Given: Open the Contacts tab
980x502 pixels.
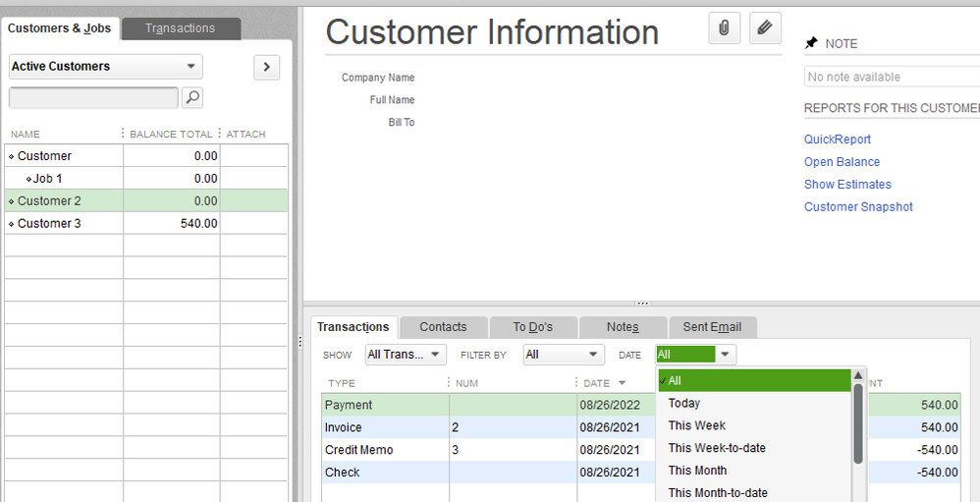Looking at the screenshot, I should pos(443,327).
